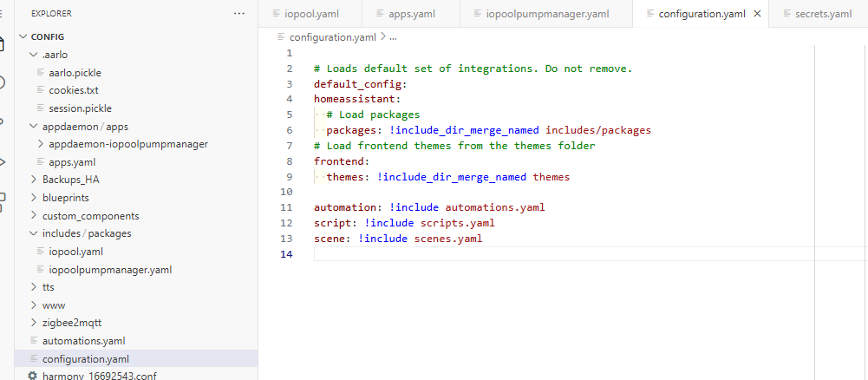Select configuration.yaml in the explorer tree
The image size is (868, 380).
136,359
